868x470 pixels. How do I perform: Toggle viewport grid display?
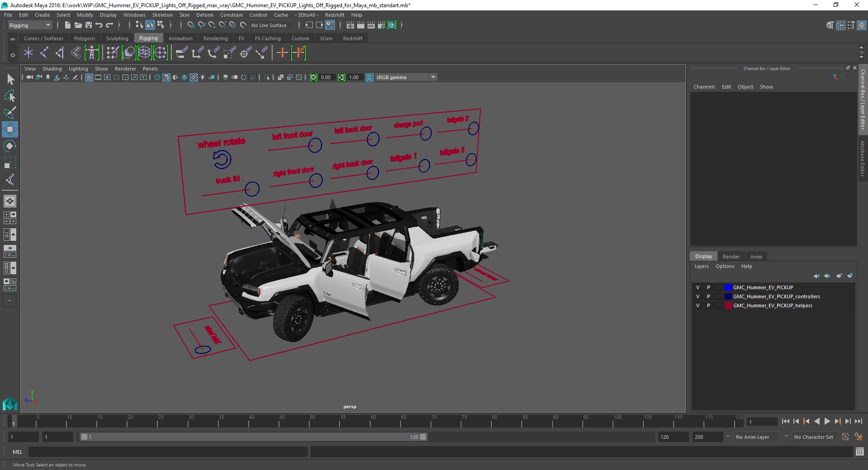click(x=89, y=77)
